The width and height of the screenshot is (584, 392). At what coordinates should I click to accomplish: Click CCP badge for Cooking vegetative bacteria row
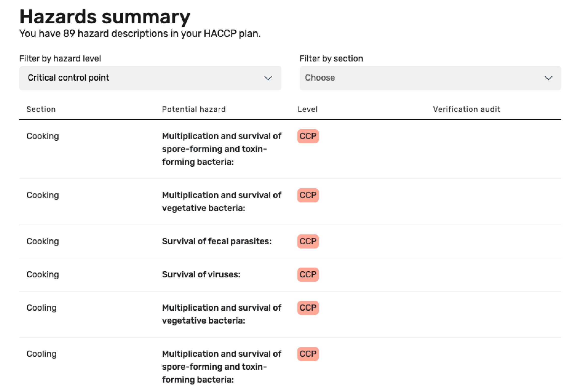pos(308,195)
